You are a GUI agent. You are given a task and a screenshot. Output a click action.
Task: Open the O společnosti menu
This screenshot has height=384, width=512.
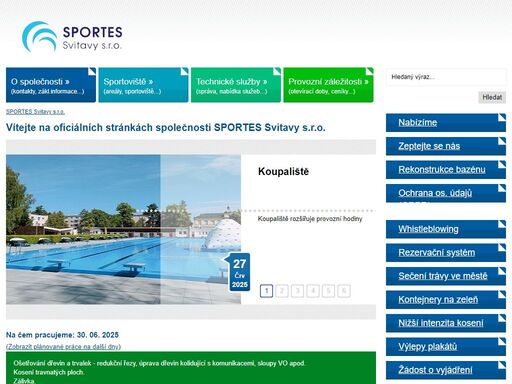point(51,85)
